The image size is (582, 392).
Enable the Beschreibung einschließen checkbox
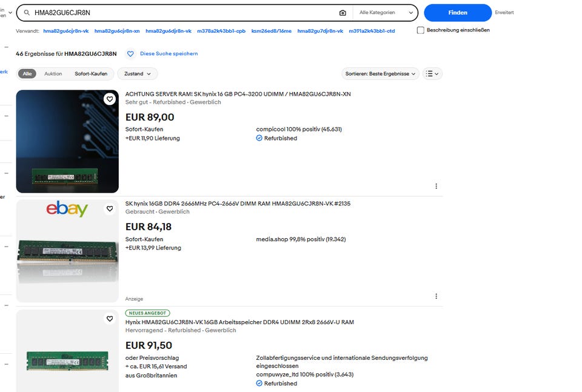(421, 30)
